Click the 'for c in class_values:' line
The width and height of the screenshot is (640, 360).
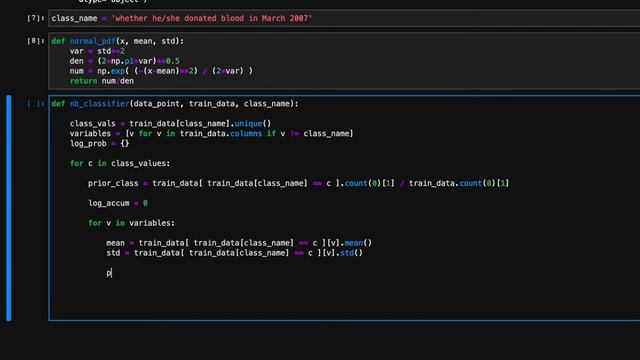[x=120, y=163]
